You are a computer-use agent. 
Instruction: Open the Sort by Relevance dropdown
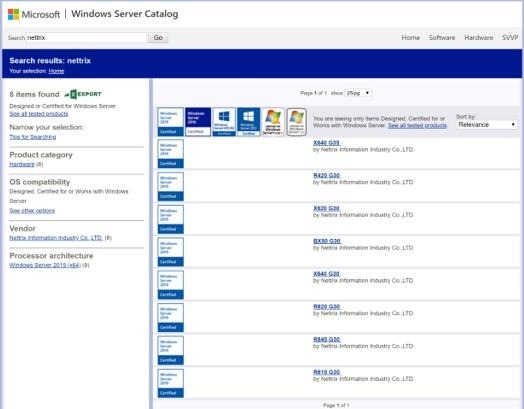[487, 125]
